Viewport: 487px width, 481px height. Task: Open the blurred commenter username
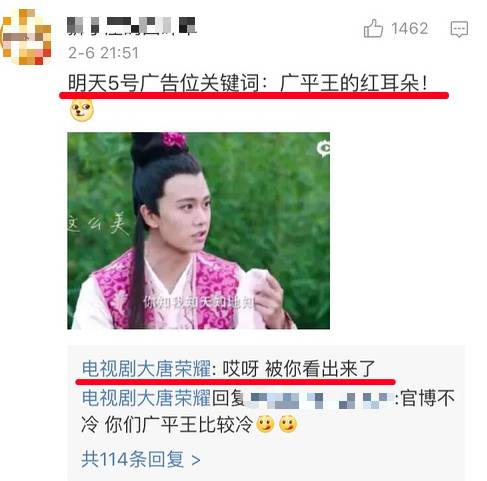tap(132, 26)
